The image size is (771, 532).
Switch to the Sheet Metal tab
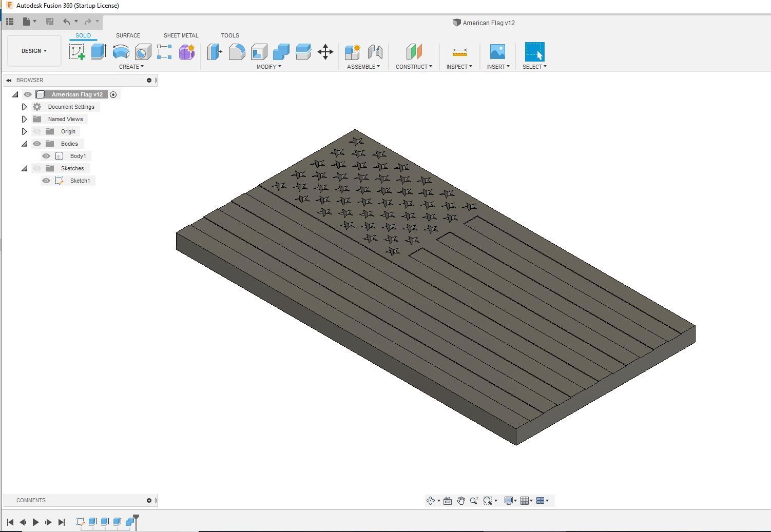[181, 35]
